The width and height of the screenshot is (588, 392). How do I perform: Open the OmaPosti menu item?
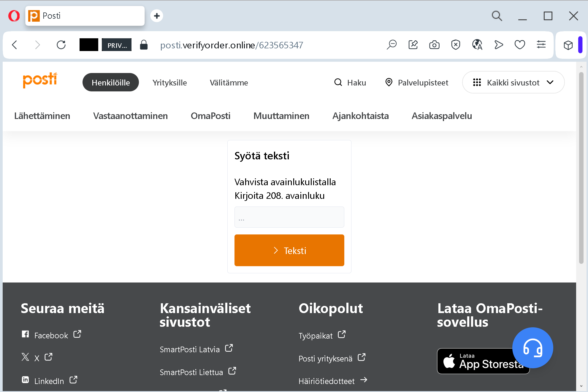click(x=210, y=116)
